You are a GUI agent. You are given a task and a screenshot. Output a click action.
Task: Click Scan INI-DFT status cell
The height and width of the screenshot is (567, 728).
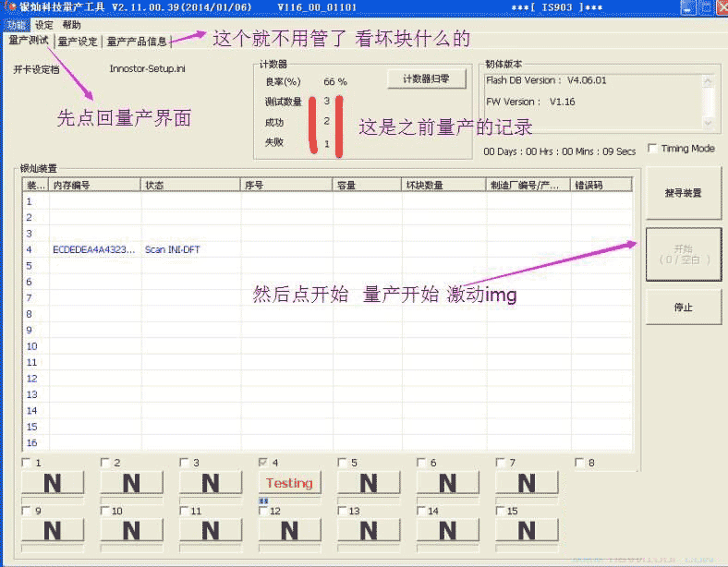pos(172,249)
